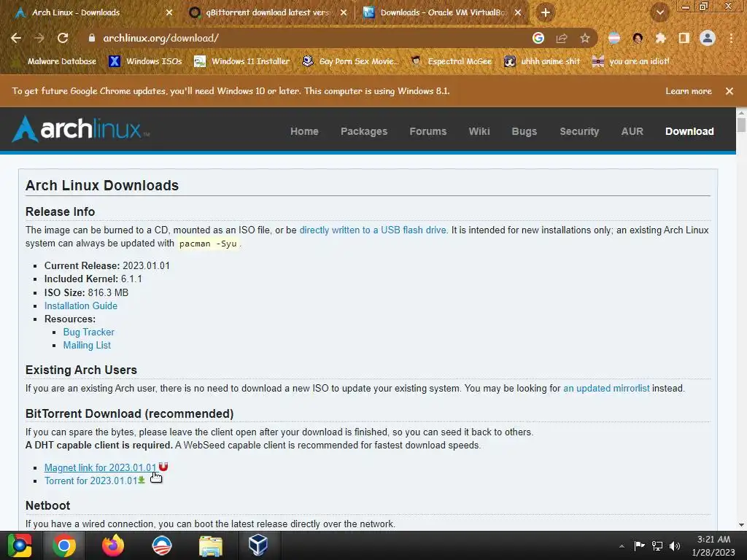Open the AUR nav item

point(632,131)
